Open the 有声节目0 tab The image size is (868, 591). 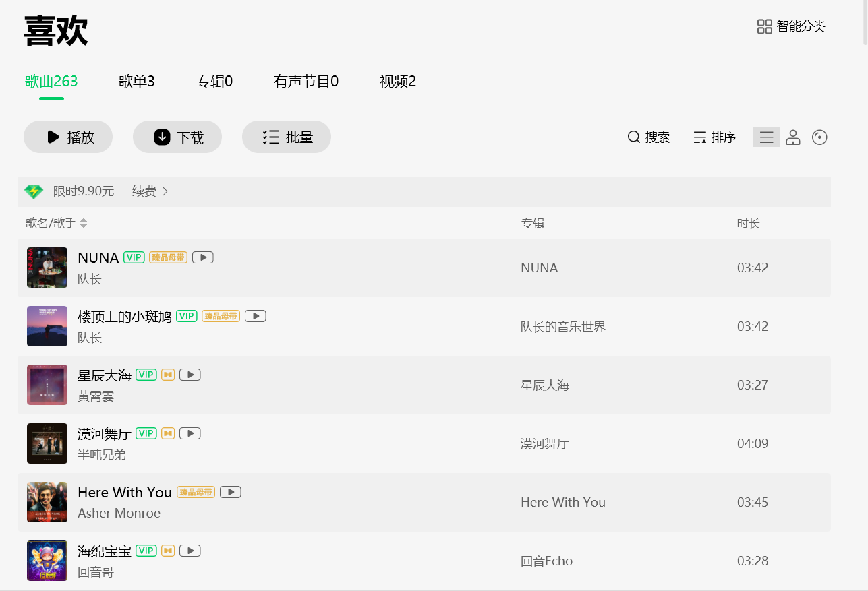tap(306, 82)
